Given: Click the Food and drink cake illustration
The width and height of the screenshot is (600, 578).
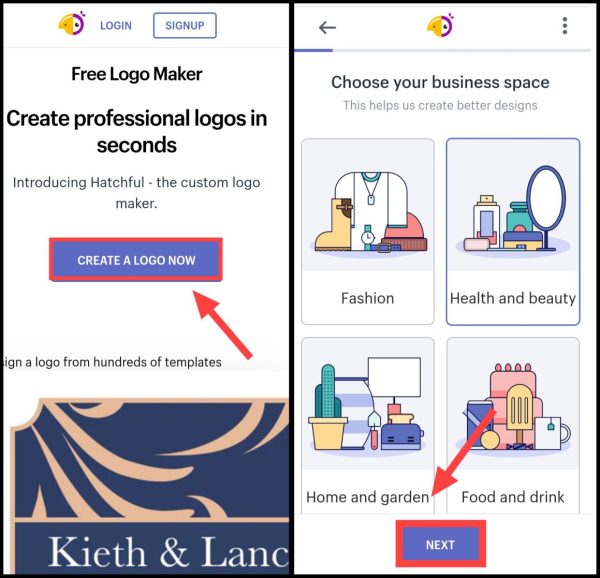Looking at the screenshot, I should point(513,407).
